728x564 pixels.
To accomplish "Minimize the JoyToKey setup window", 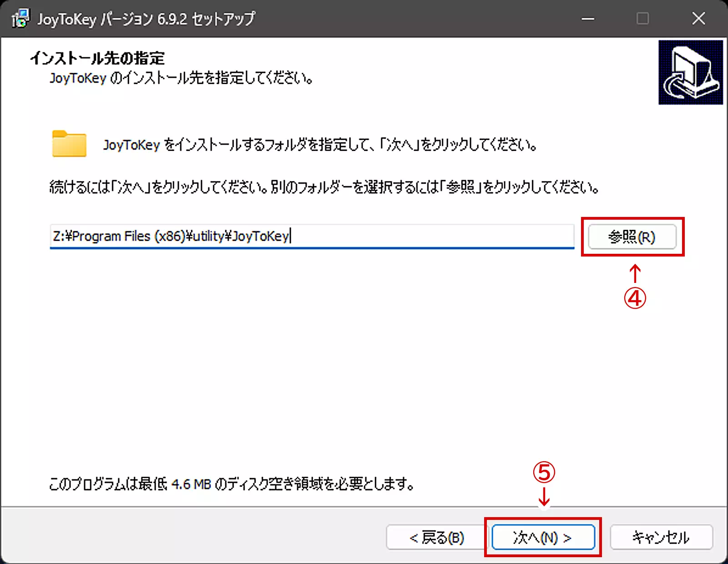I will point(588,19).
